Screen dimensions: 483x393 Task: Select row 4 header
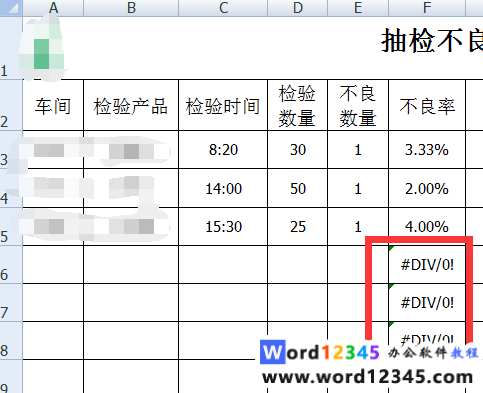coord(11,188)
